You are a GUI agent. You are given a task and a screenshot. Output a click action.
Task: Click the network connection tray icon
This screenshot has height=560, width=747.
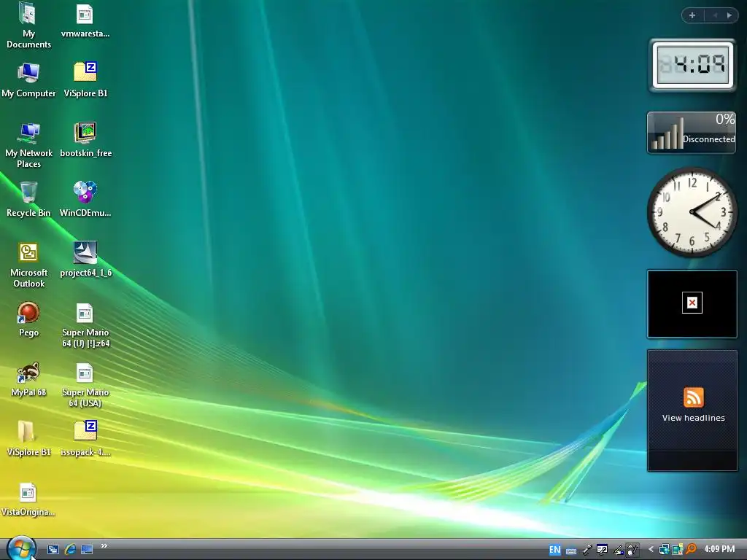click(x=664, y=550)
